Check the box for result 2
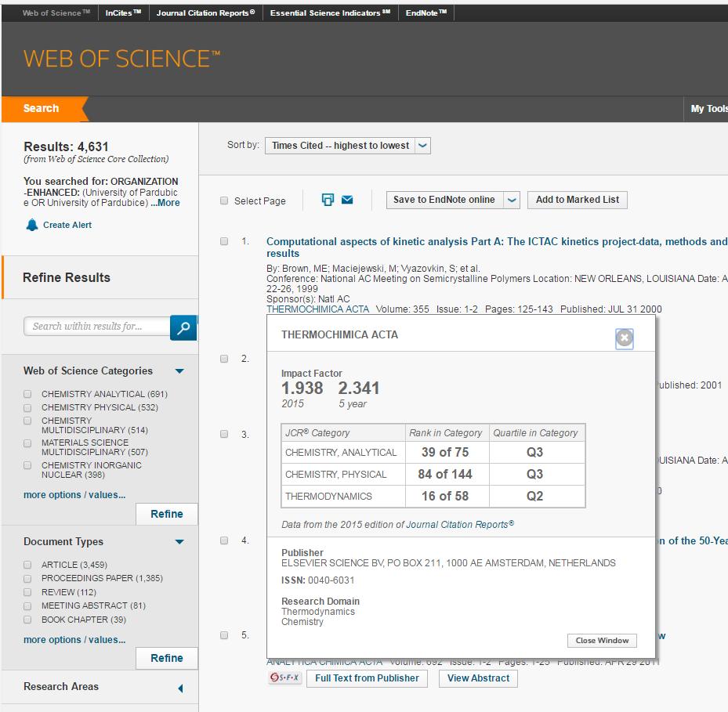This screenshot has width=728, height=712. click(x=224, y=359)
